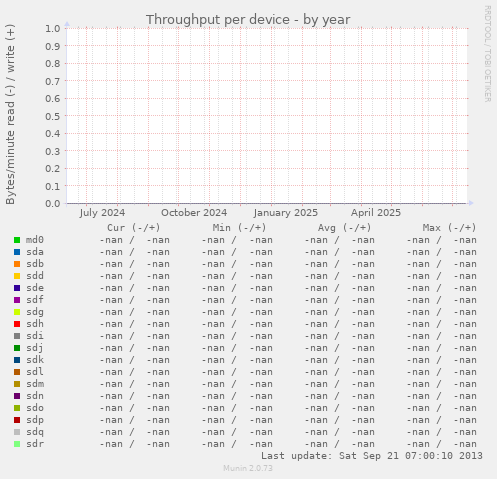Select the sdi device label

(x=35, y=336)
